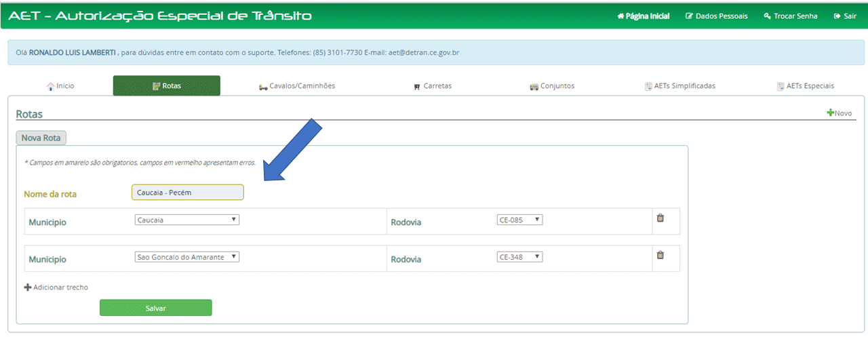Open Trocar Senha in header

click(791, 16)
